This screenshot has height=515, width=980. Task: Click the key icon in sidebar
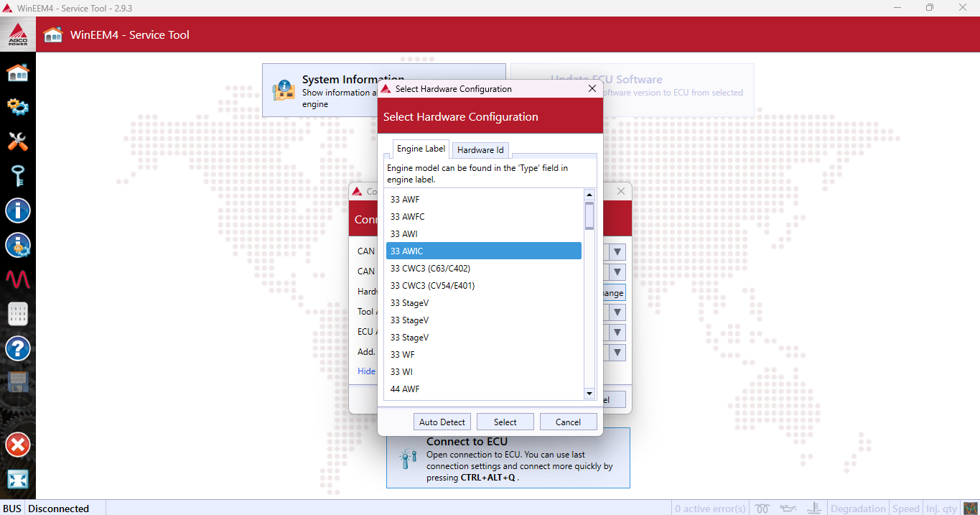(x=18, y=176)
